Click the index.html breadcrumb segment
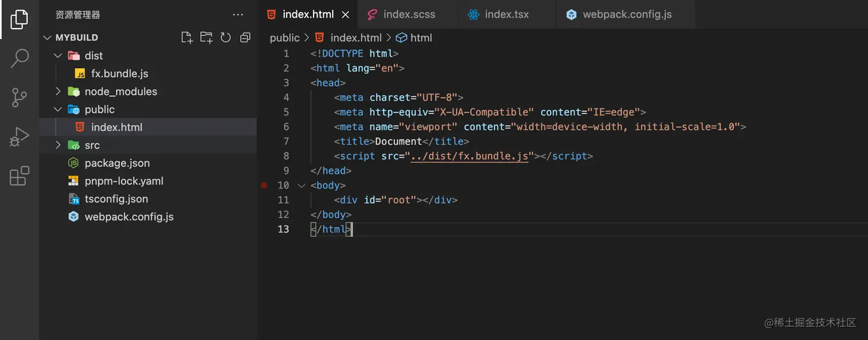The image size is (868, 340). tap(356, 38)
